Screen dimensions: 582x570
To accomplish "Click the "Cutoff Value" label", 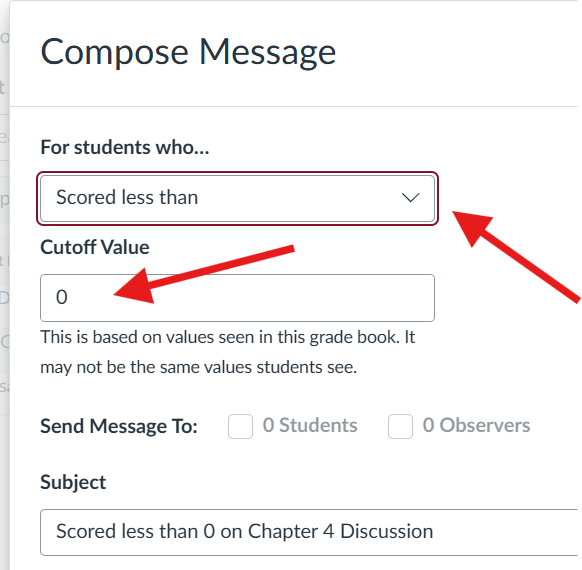I will [95, 247].
